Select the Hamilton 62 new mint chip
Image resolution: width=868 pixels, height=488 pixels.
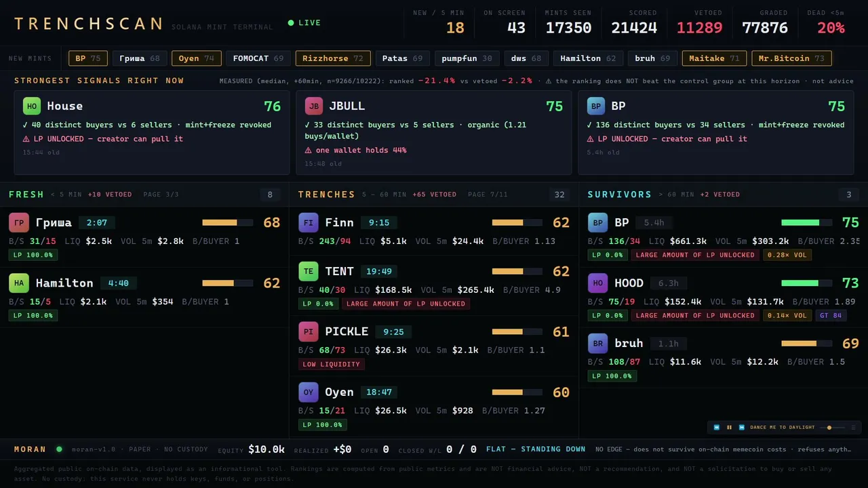(x=588, y=58)
